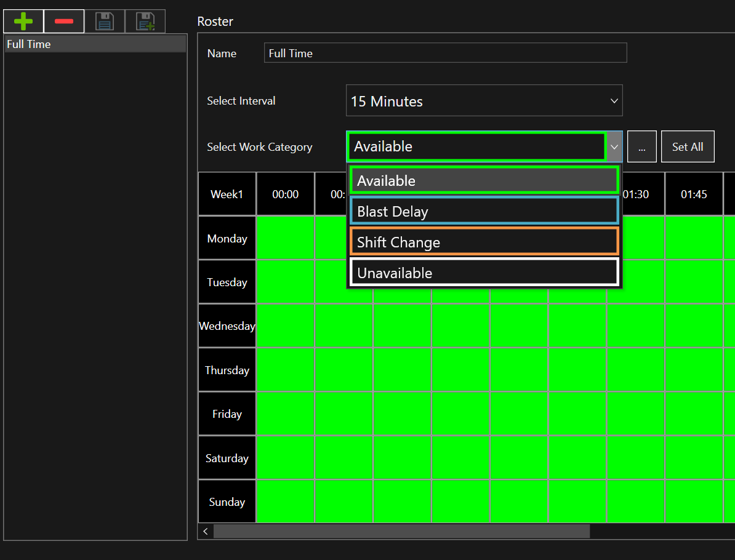Select the Unavailable work category option
The width and height of the screenshot is (735, 560).
click(x=484, y=273)
